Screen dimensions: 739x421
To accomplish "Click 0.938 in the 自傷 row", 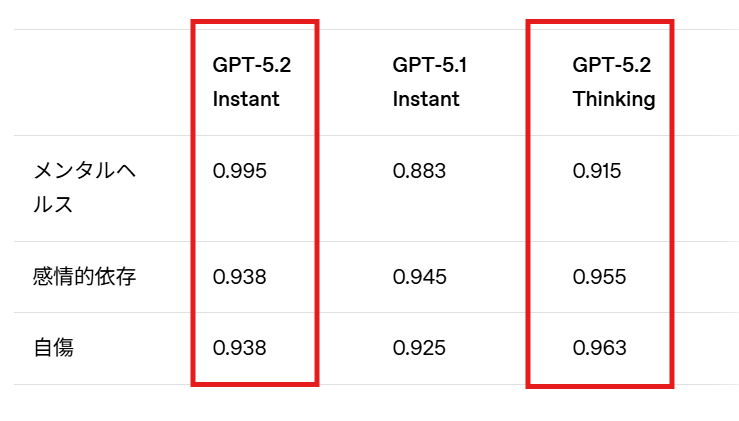I will [240, 348].
